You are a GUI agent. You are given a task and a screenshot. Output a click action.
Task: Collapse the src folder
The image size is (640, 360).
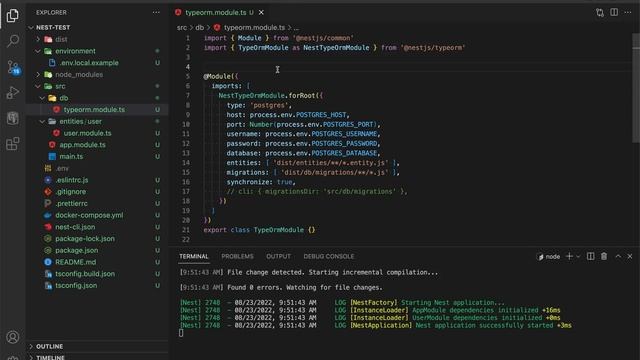38,86
